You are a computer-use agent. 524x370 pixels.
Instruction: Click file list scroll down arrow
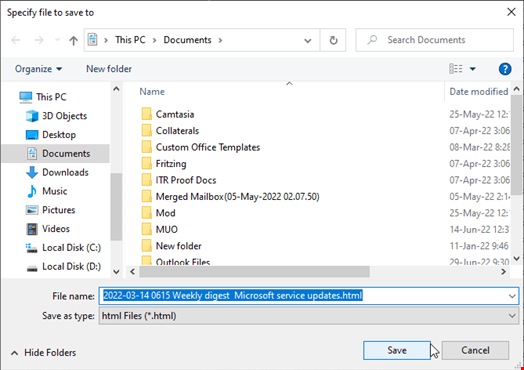coord(516,258)
